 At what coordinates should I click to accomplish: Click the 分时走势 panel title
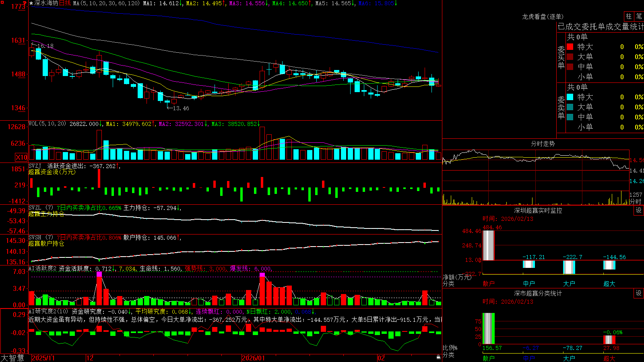coord(543,144)
